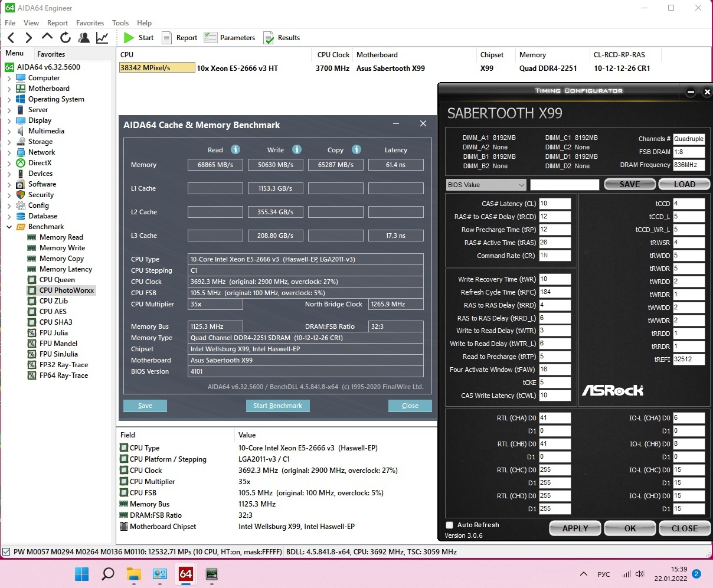Expand the Operating System tree node
713x588 pixels.
tap(9, 99)
